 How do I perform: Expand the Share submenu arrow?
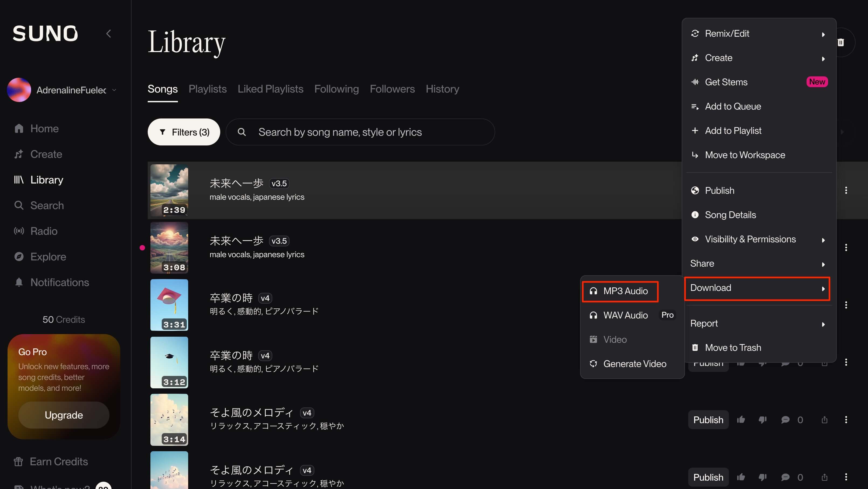(824, 264)
